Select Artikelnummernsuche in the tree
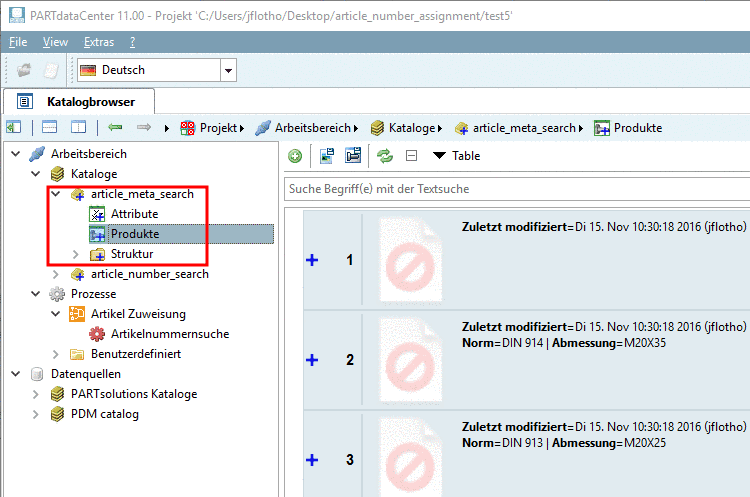Viewport: 750px width, 497px height. [170, 334]
